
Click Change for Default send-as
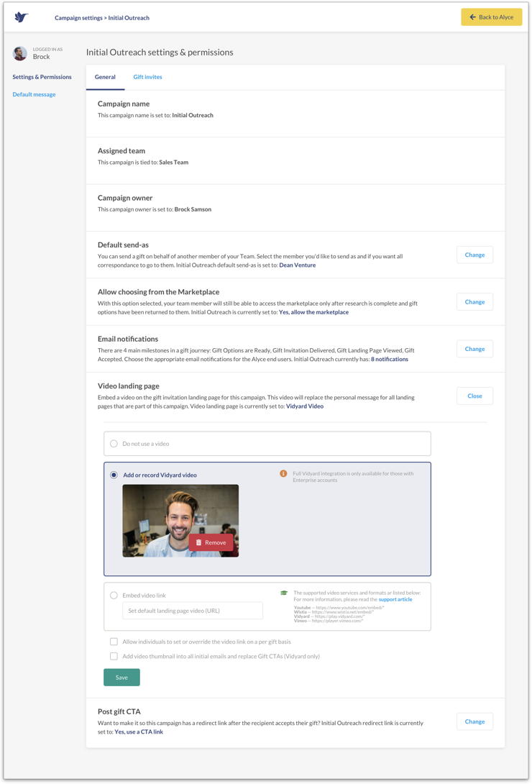tap(474, 255)
